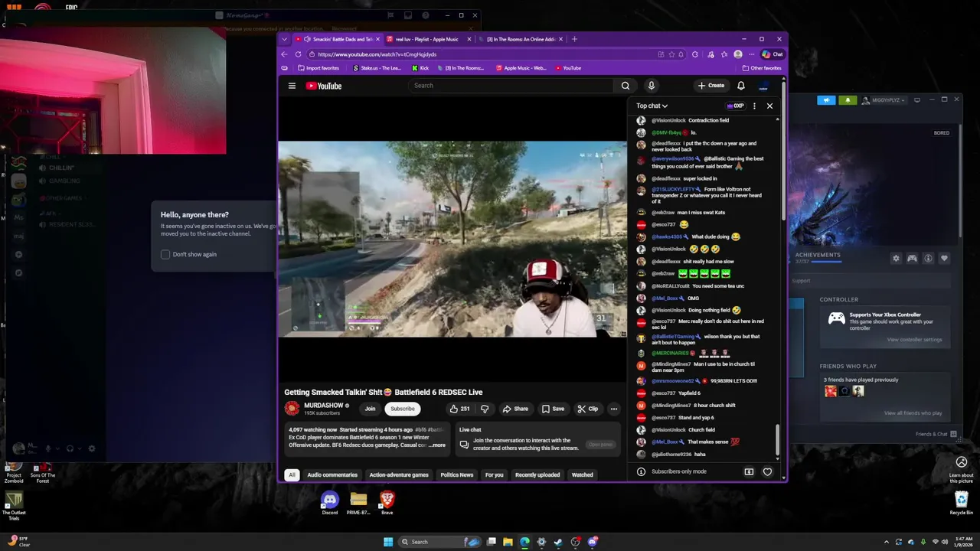Click View all friends who play link
980x551 pixels.
point(913,413)
